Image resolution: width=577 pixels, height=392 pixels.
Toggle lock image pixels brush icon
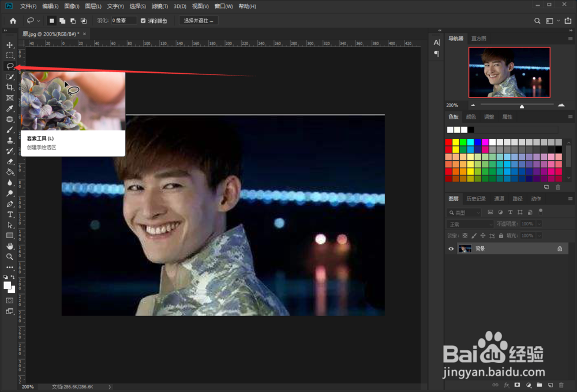tap(474, 236)
